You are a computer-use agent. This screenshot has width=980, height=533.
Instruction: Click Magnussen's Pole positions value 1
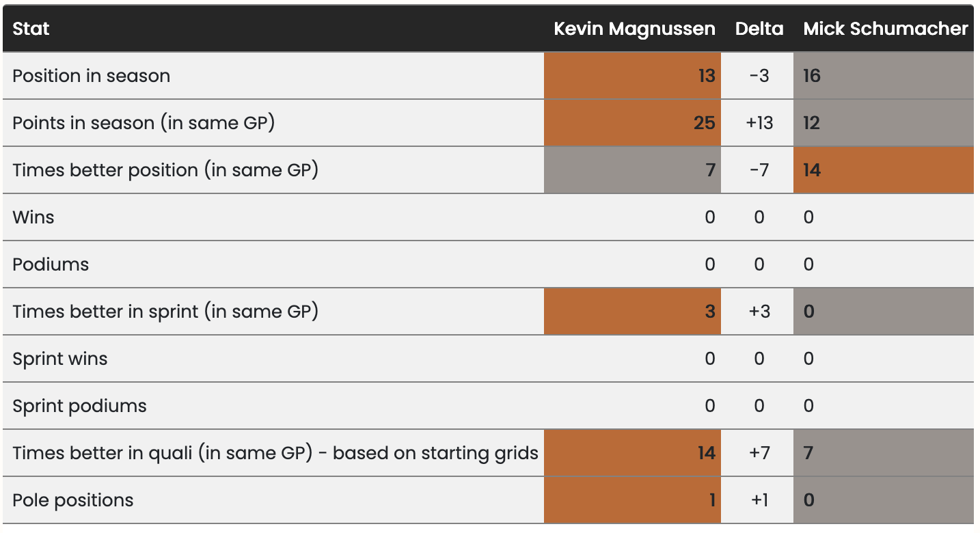tap(711, 500)
